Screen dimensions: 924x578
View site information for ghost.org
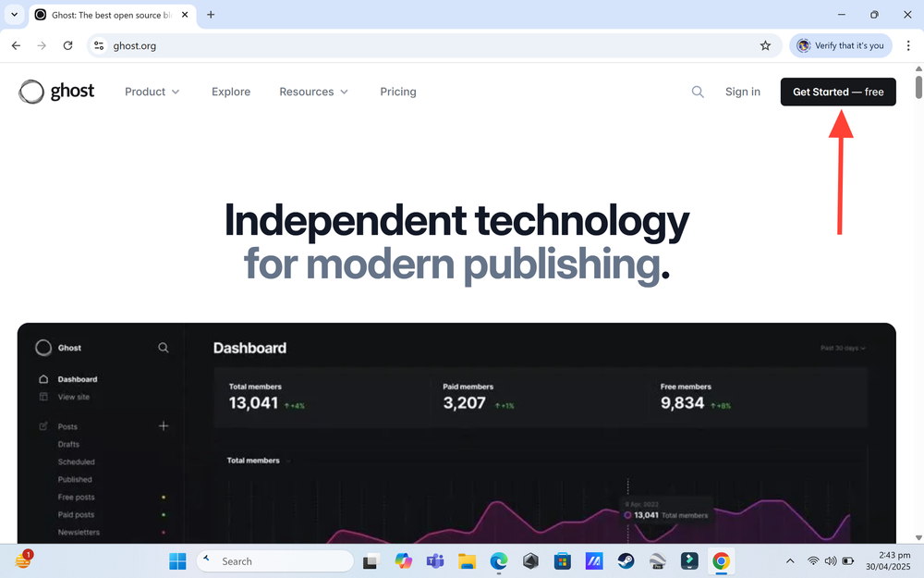point(99,45)
